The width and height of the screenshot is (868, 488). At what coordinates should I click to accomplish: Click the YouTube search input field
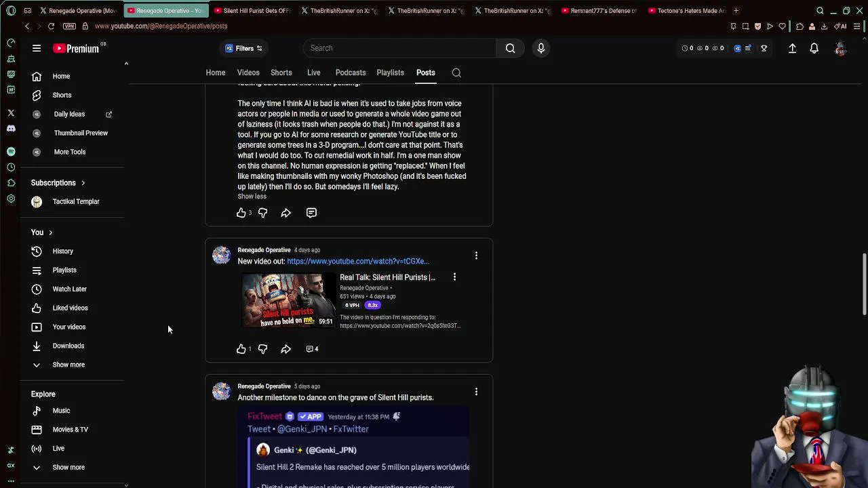tap(399, 48)
